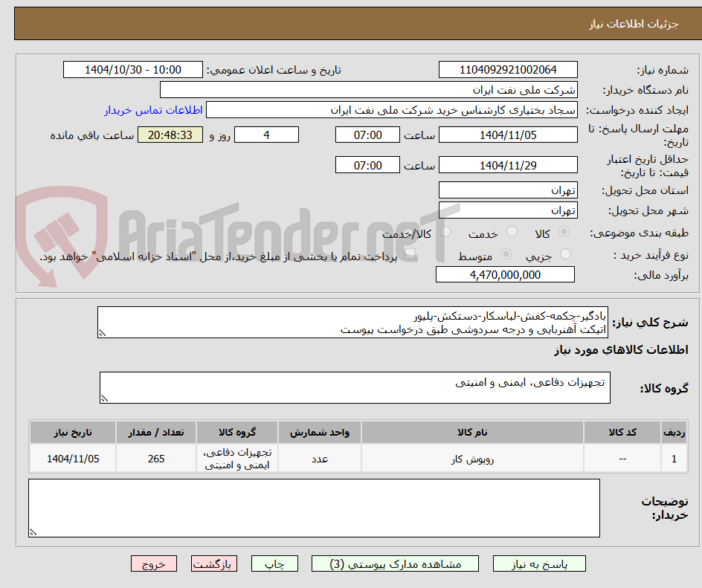Click the نام کالا column header
The image size is (702, 588).
pos(472,433)
